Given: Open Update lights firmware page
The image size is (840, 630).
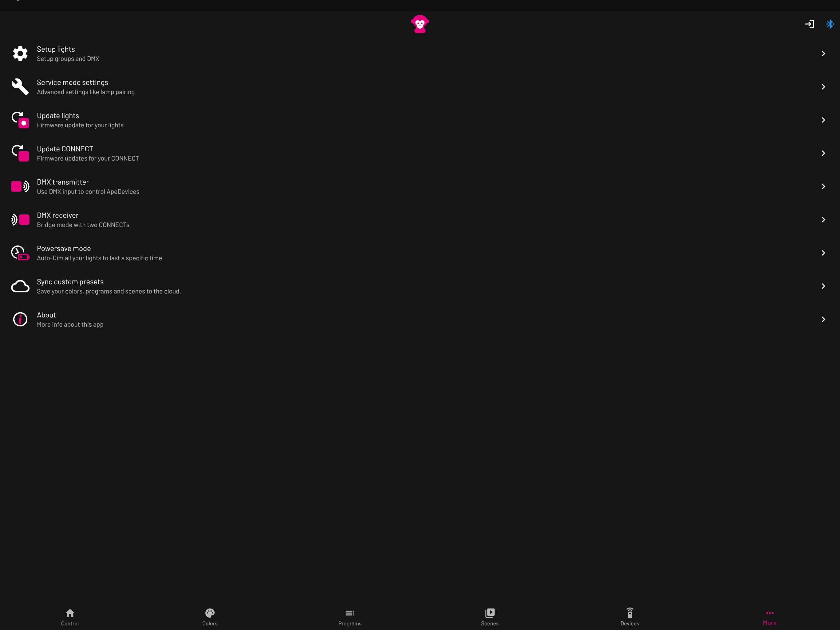Looking at the screenshot, I should coord(420,120).
